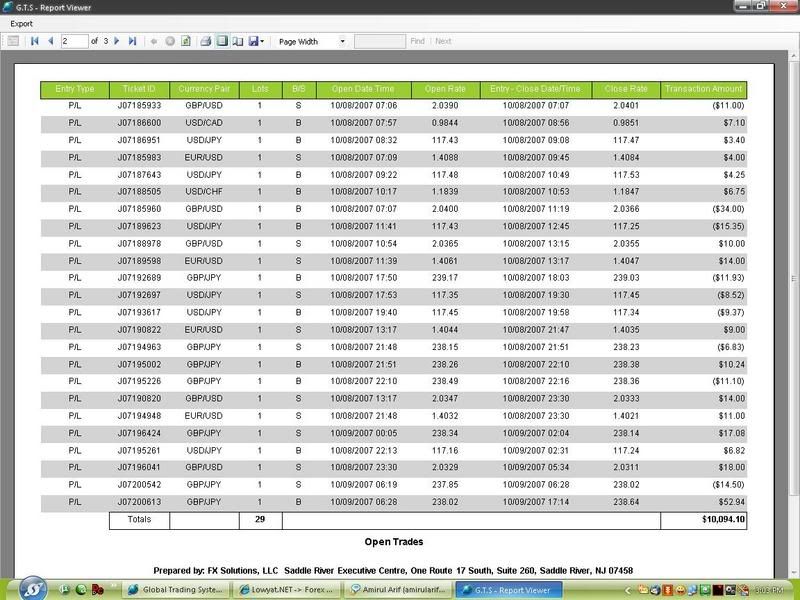The image size is (800, 600).
Task: Toggle the print layout view icon
Action: click(x=223, y=41)
